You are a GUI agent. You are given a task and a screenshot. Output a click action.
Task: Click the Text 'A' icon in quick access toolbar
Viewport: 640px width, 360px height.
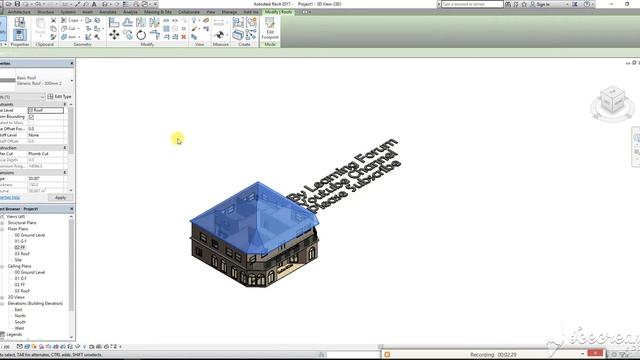coord(94,4)
